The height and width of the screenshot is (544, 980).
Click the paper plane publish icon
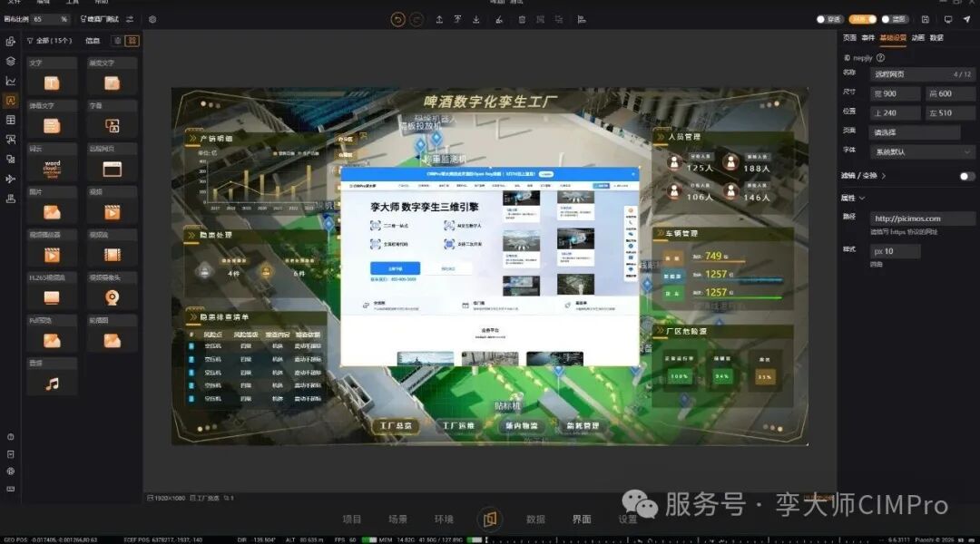point(967,19)
